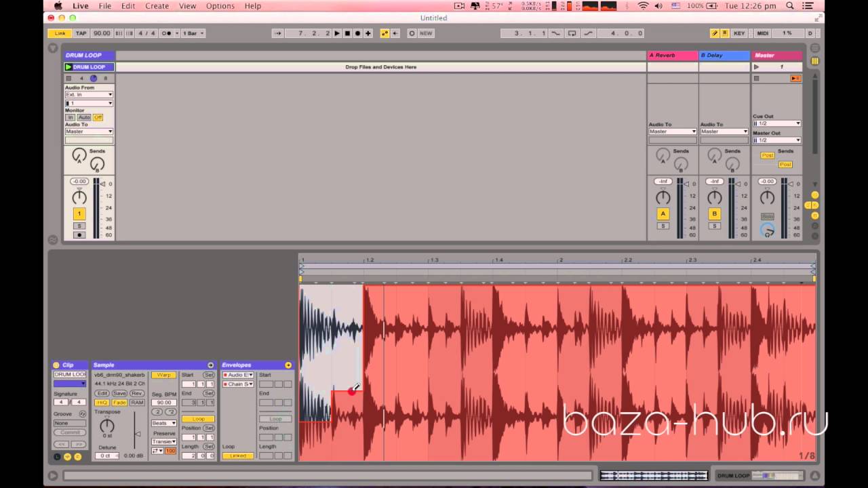Image resolution: width=868 pixels, height=488 pixels.
Task: Click DRUM LOOP track volume knob
Action: click(x=79, y=197)
